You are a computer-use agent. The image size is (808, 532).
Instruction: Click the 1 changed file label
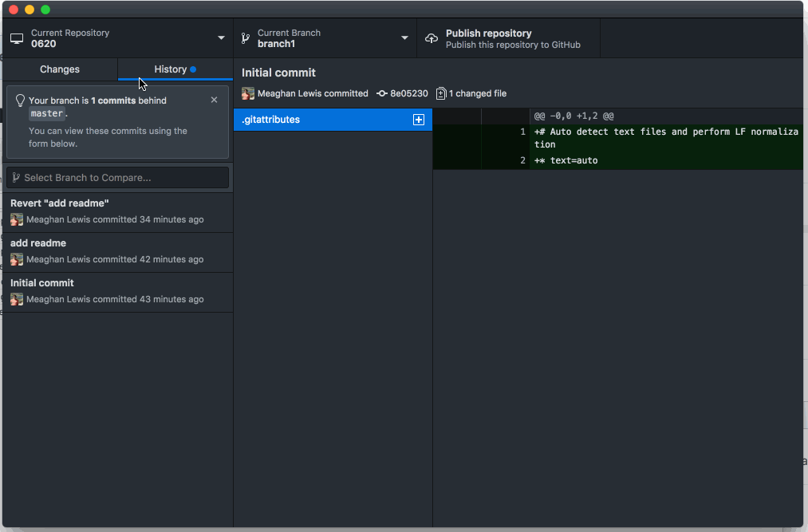pyautogui.click(x=478, y=93)
